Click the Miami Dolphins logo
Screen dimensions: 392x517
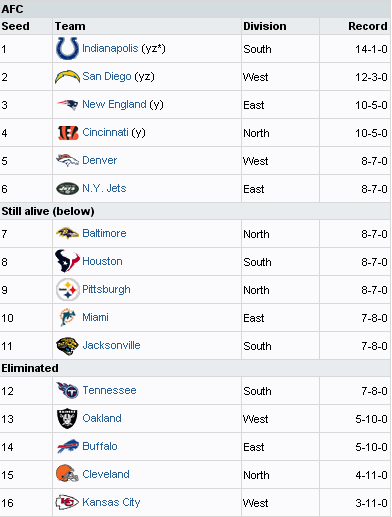tap(67, 317)
